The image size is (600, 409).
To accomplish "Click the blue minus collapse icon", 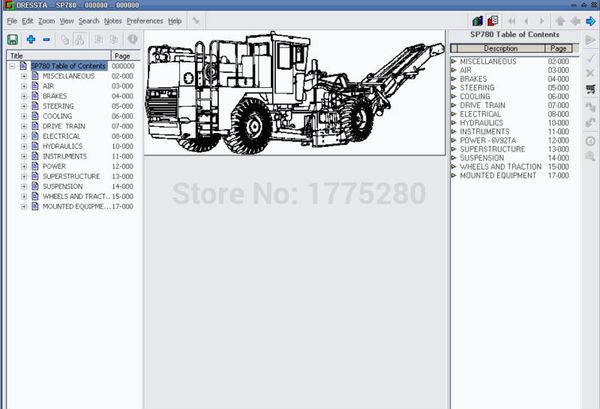I will pos(46,39).
